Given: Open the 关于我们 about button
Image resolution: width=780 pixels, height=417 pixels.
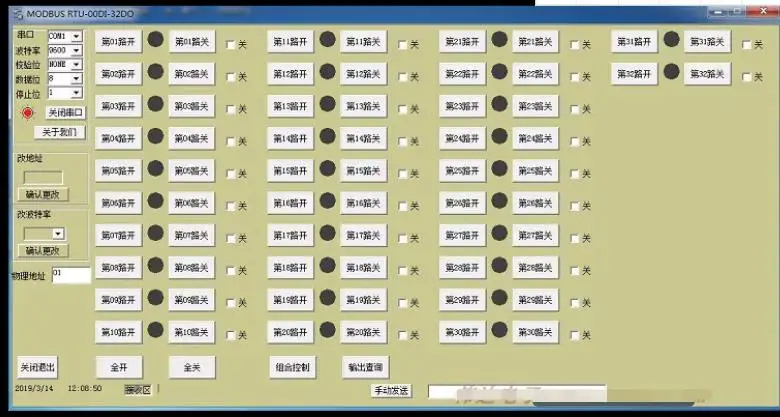Looking at the screenshot, I should coord(60,132).
